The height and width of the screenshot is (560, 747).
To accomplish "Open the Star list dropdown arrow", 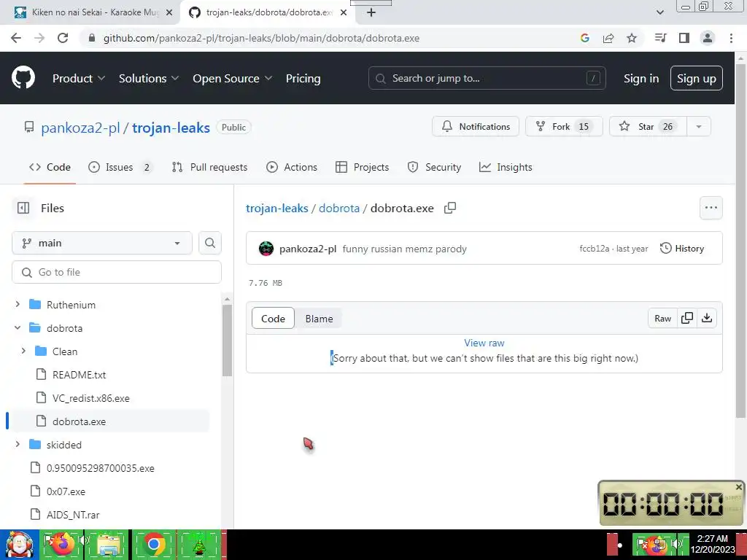I will [x=699, y=127].
